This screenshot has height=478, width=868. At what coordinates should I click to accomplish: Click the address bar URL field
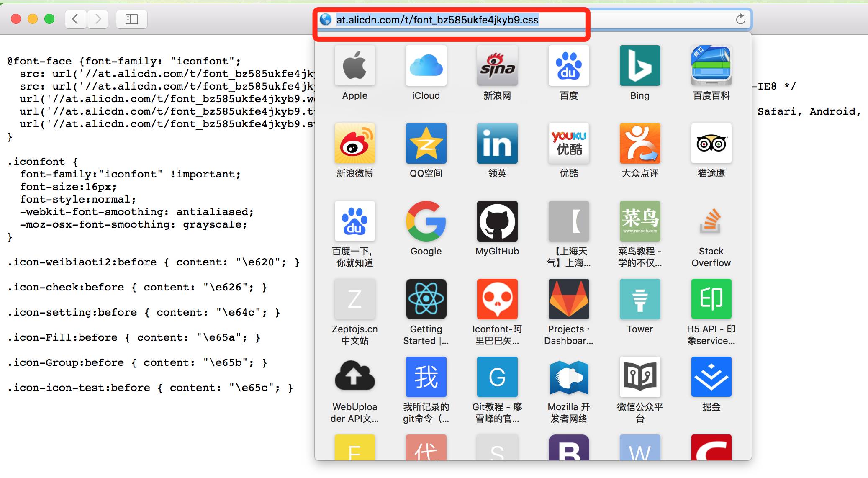point(437,20)
